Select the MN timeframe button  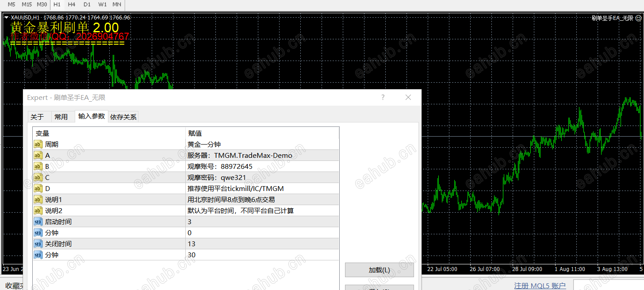pos(117,4)
